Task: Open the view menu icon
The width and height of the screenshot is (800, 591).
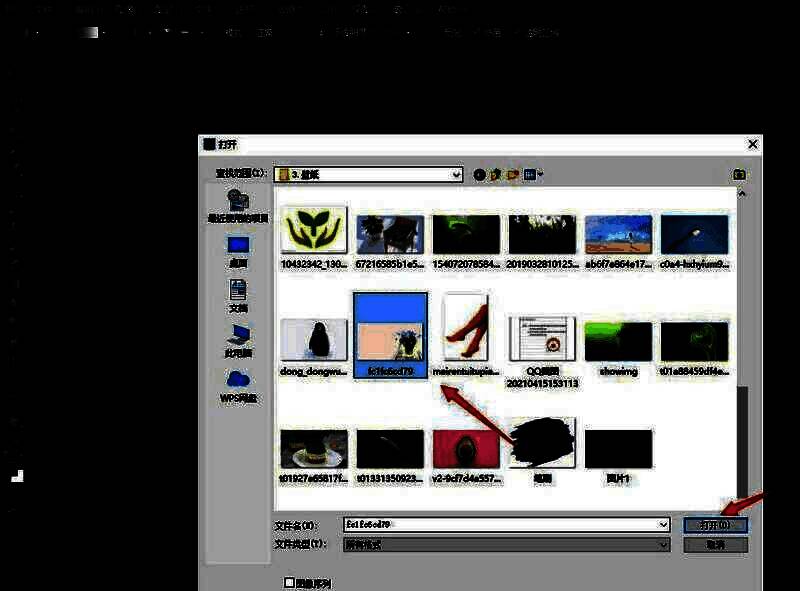Action: (x=532, y=175)
